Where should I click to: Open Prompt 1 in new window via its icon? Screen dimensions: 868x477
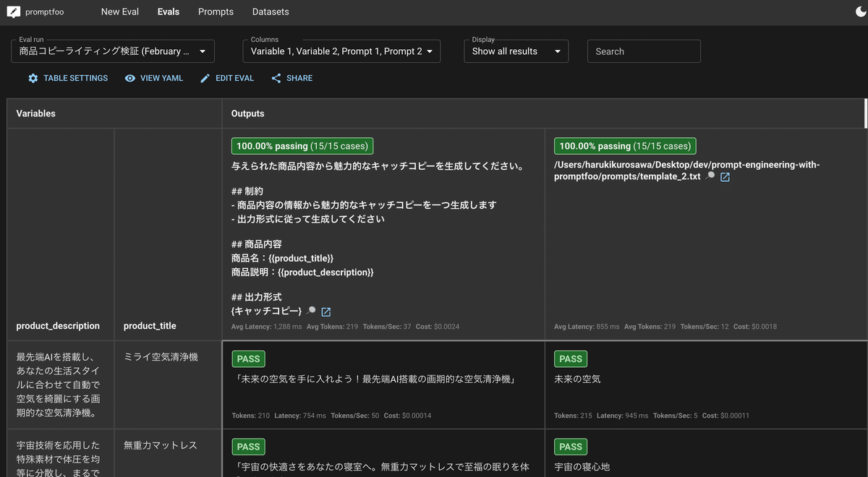[326, 311]
